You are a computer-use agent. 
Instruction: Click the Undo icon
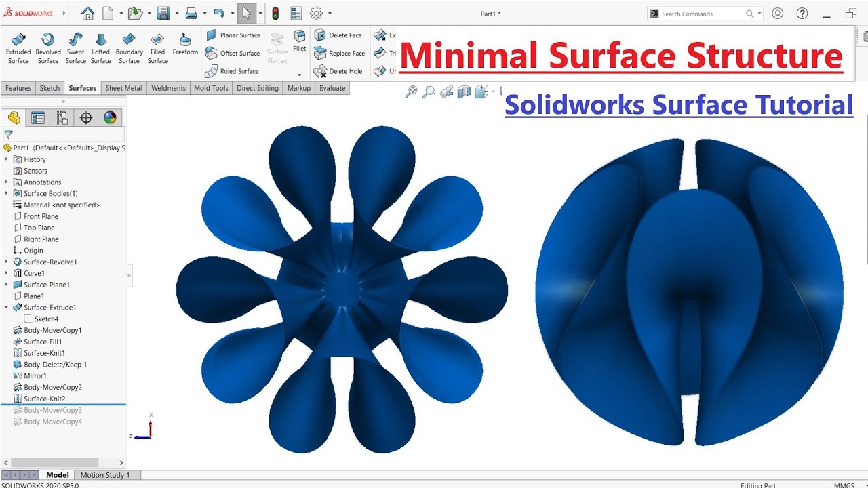click(218, 13)
